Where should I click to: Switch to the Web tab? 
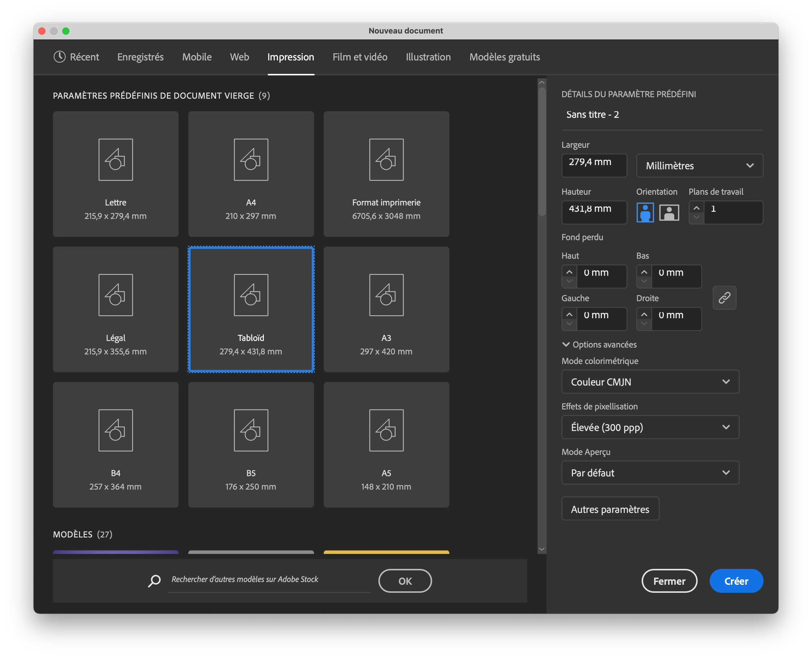coord(239,57)
